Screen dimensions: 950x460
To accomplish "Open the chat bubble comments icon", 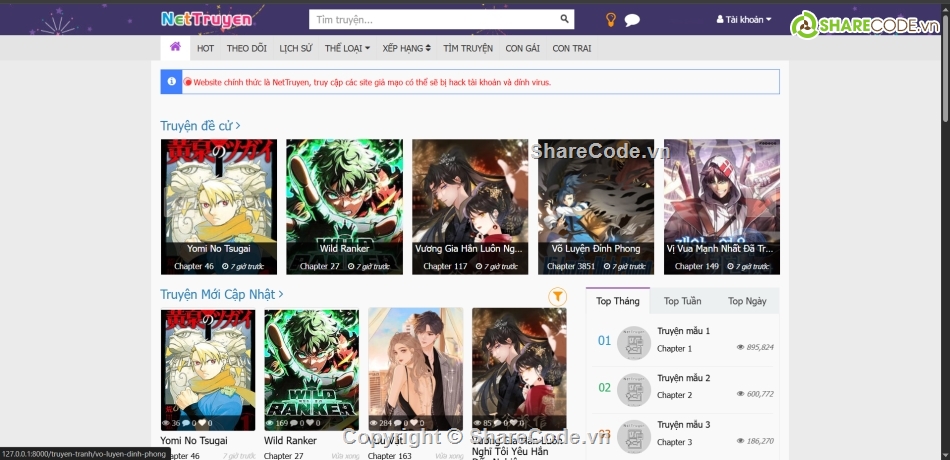I will pos(632,20).
